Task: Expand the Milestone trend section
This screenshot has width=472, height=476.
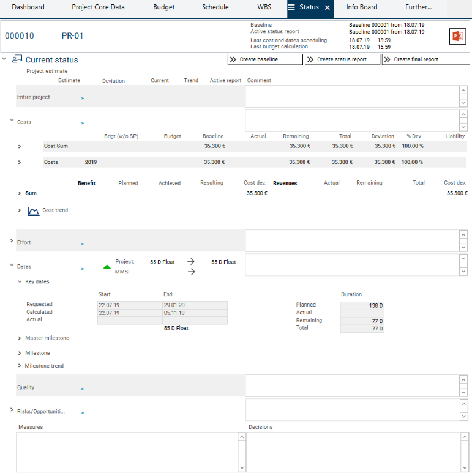Action: coord(19,366)
